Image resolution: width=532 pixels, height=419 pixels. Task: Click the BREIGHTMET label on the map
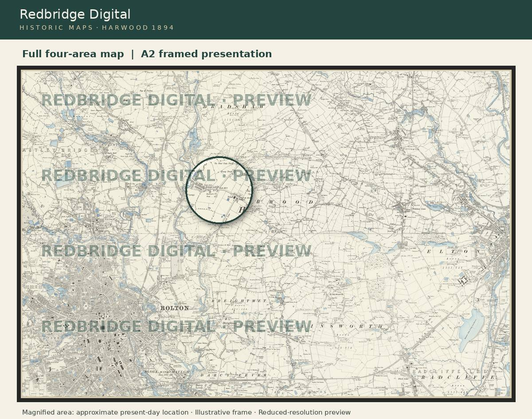coord(239,301)
